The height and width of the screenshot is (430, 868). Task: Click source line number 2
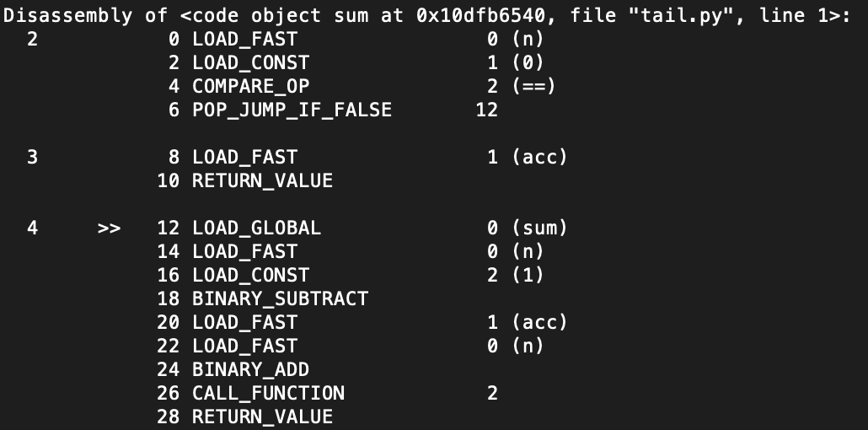tap(33, 40)
